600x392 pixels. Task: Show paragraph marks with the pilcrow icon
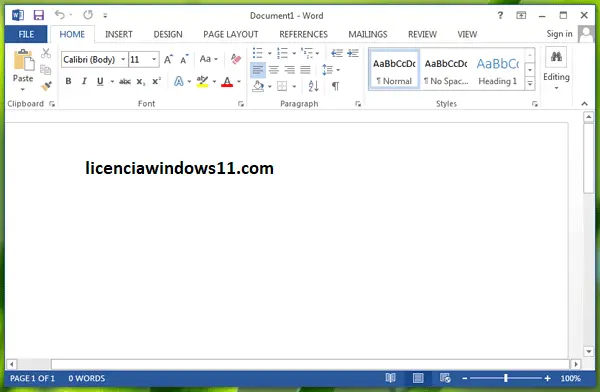[x=336, y=86]
